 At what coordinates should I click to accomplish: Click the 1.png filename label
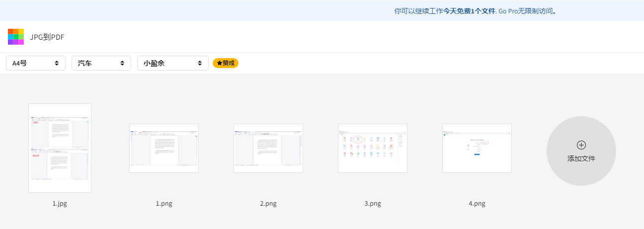(x=164, y=204)
